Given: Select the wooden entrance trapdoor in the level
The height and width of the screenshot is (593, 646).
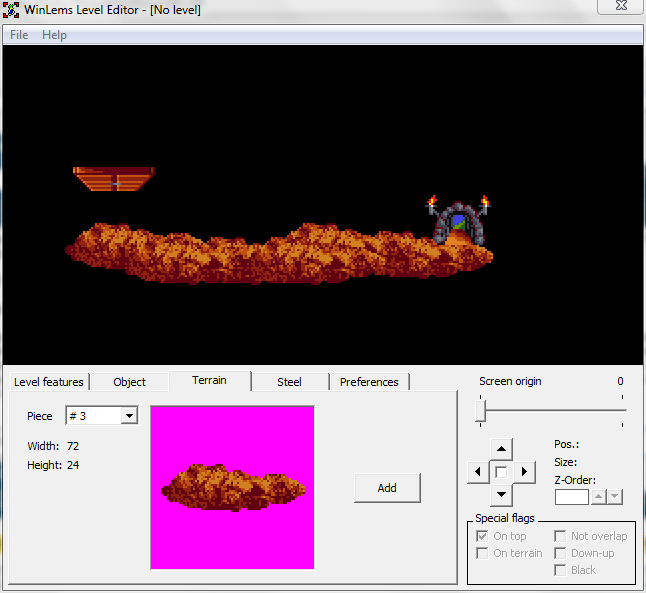Looking at the screenshot, I should (114, 179).
